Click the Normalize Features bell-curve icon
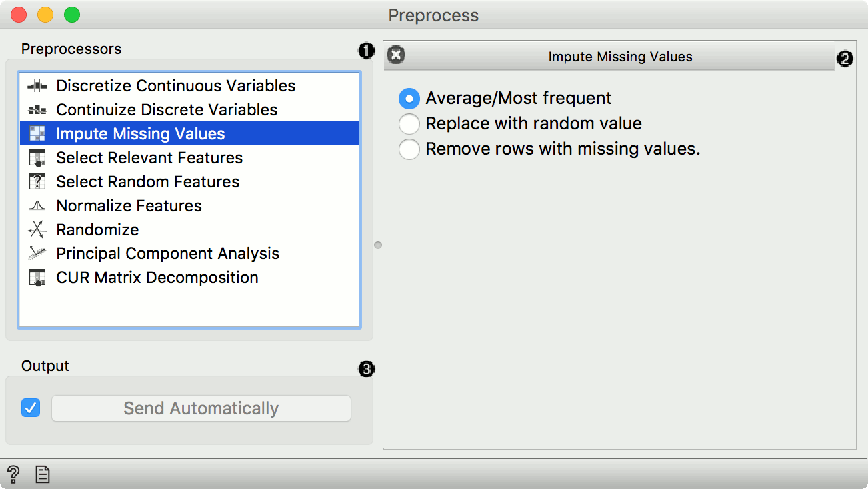The height and width of the screenshot is (489, 868). tap(37, 206)
